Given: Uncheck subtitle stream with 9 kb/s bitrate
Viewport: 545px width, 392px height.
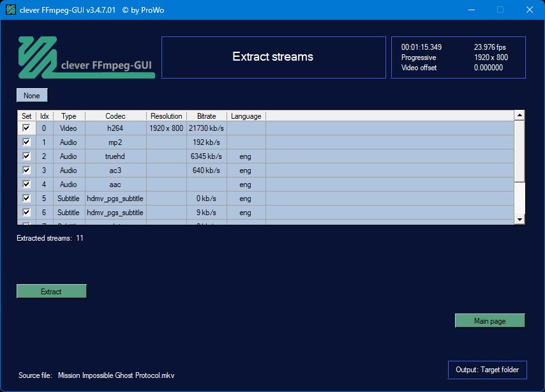Looking at the screenshot, I should 26,212.
